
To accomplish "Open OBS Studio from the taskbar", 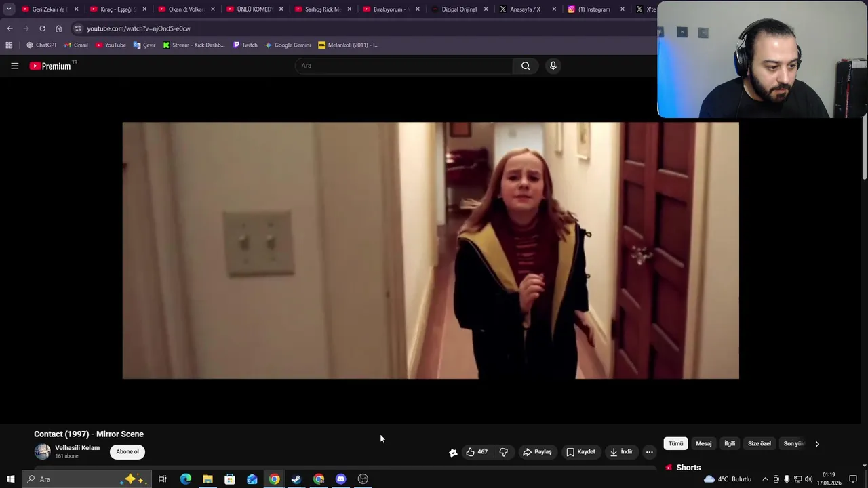I will pyautogui.click(x=363, y=479).
